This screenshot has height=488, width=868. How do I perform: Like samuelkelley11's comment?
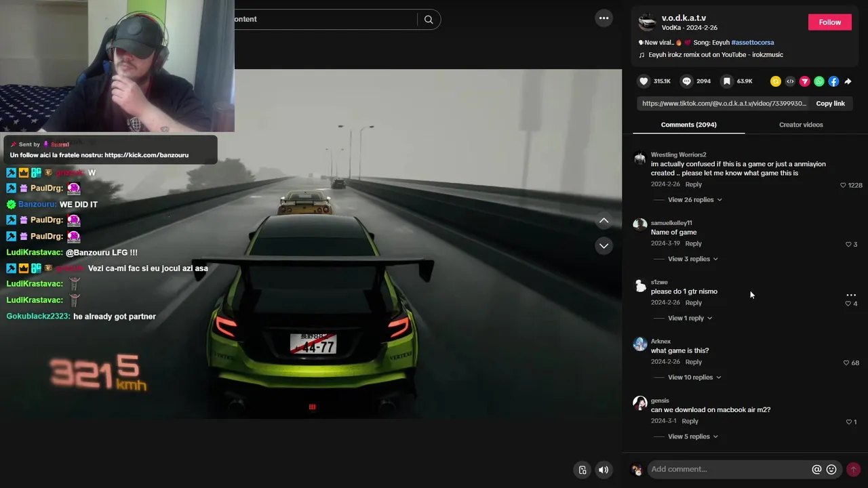848,244
